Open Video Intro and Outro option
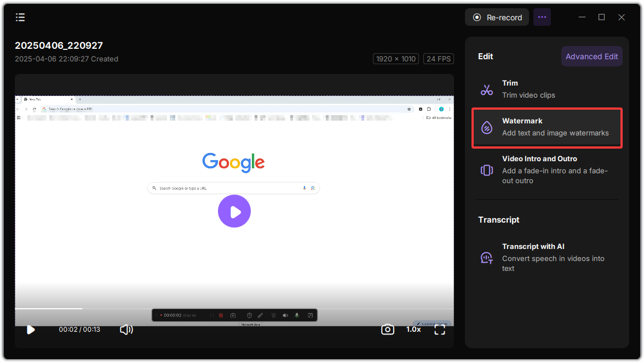Viewport: 644px width, 363px height. (547, 170)
